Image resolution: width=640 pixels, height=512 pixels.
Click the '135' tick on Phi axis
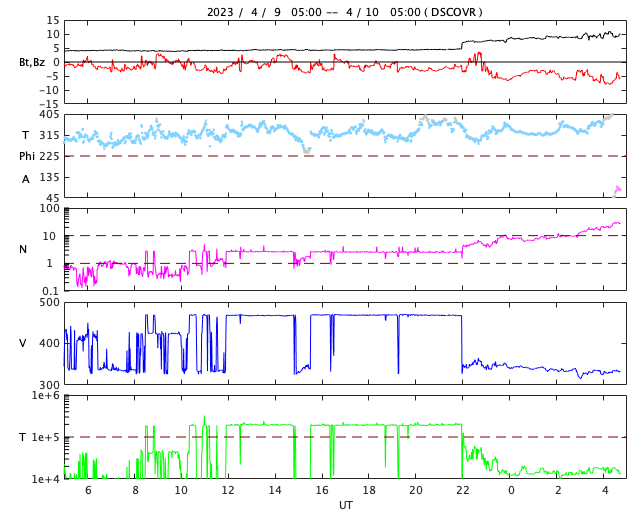pyautogui.click(x=49, y=177)
